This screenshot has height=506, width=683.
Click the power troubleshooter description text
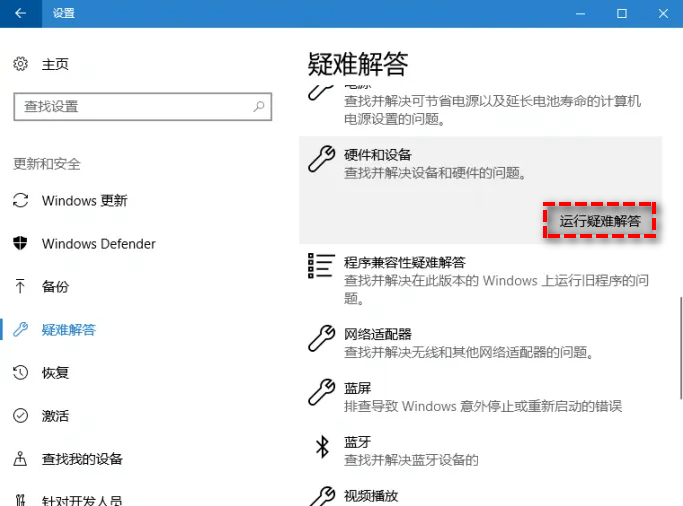(x=492, y=110)
